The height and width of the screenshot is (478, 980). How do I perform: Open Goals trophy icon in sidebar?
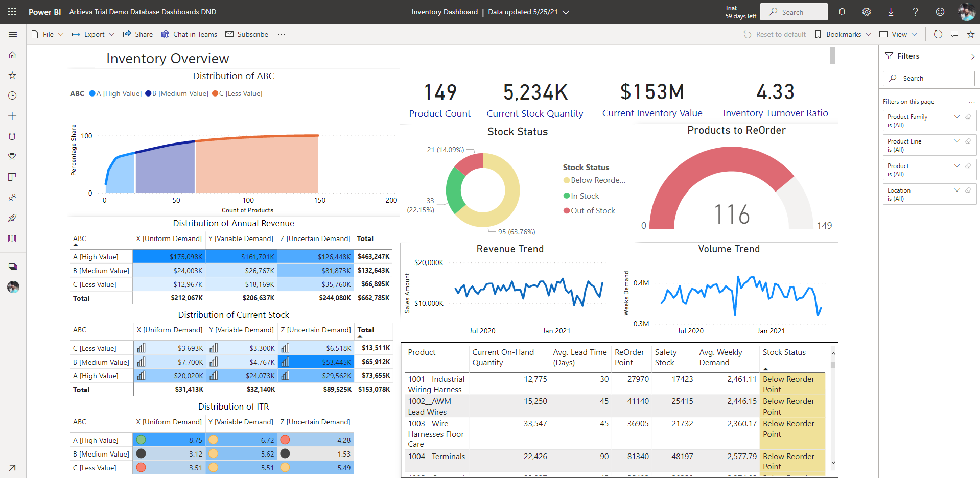coord(13,157)
